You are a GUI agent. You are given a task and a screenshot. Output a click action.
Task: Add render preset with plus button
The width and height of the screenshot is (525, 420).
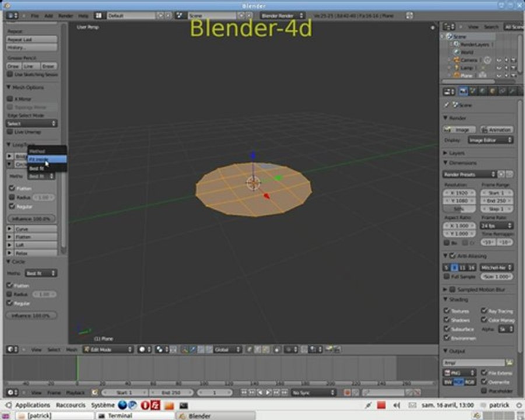501,174
